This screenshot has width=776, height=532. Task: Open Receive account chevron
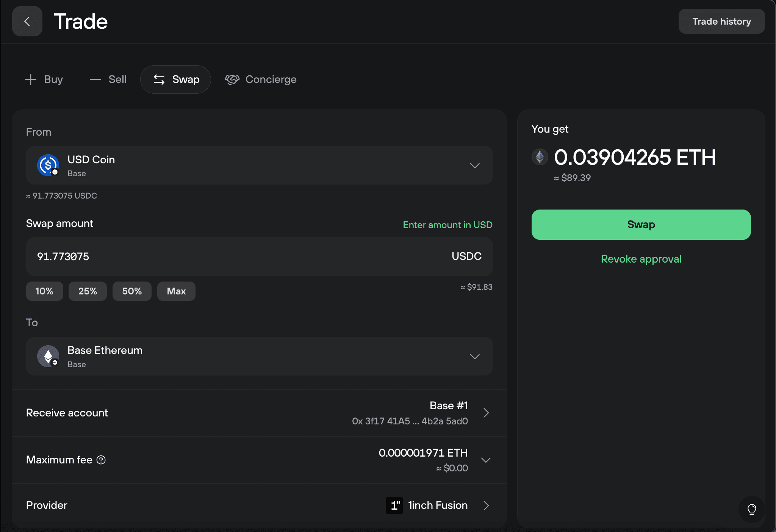tap(486, 413)
